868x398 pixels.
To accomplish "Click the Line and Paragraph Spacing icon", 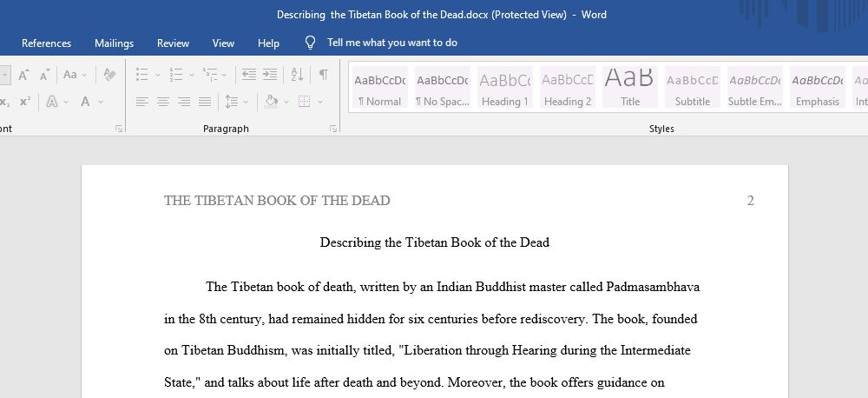I will click(x=232, y=102).
